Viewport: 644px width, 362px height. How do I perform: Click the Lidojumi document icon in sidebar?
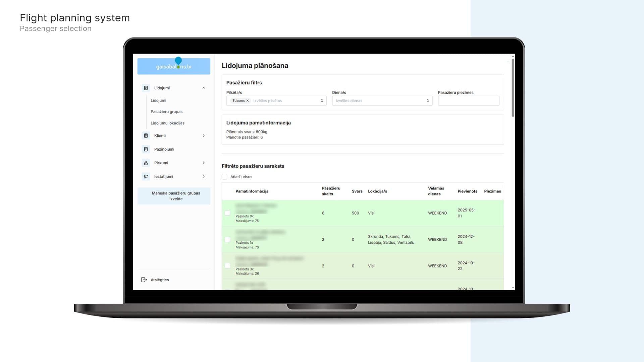click(x=146, y=88)
